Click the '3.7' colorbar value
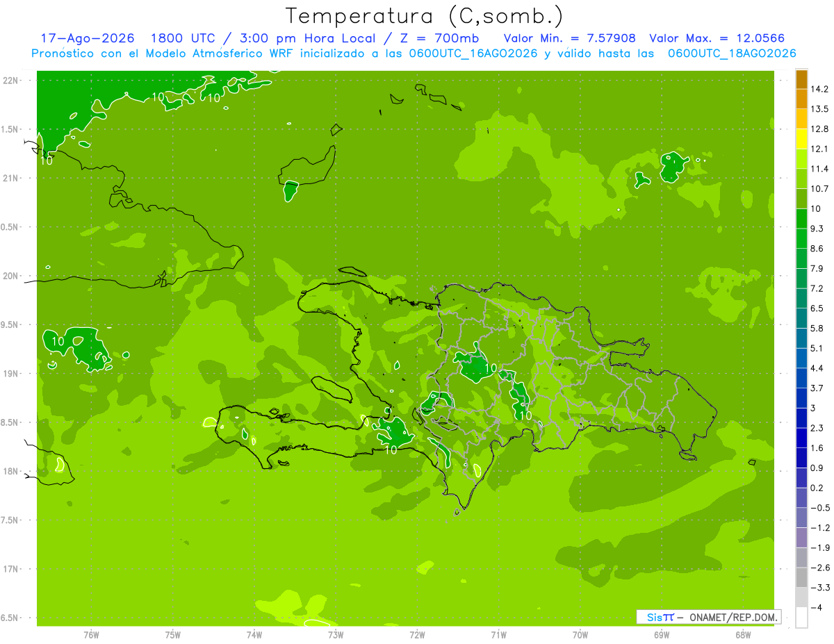The height and width of the screenshot is (644, 834). point(818,388)
